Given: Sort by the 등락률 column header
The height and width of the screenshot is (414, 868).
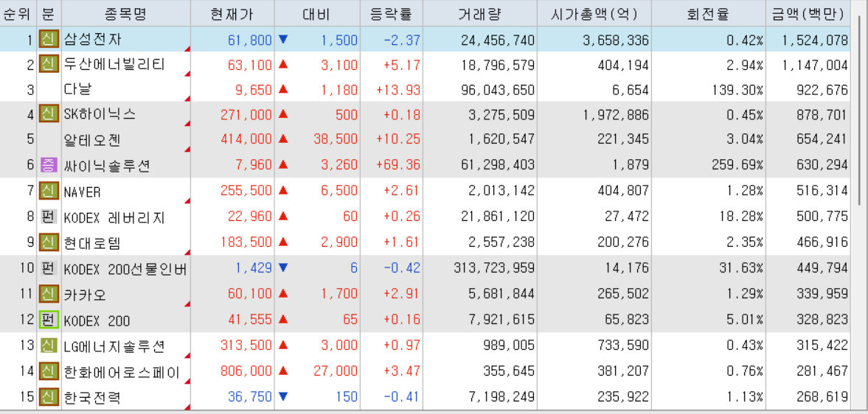Looking at the screenshot, I should [x=392, y=13].
